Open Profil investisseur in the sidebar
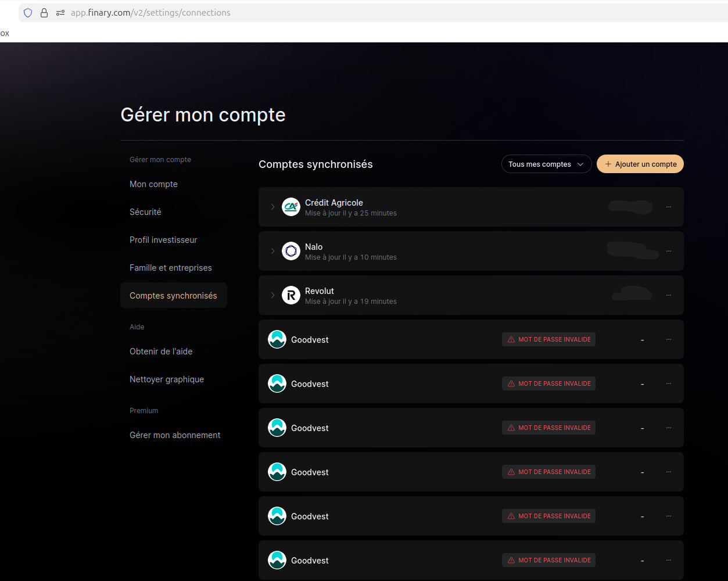This screenshot has width=728, height=581. click(x=163, y=240)
